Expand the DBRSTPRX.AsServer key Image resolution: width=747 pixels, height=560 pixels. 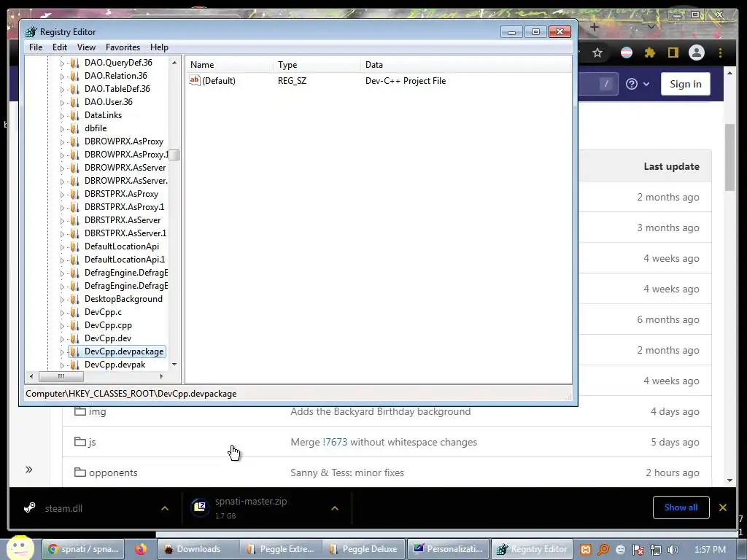tap(62, 220)
